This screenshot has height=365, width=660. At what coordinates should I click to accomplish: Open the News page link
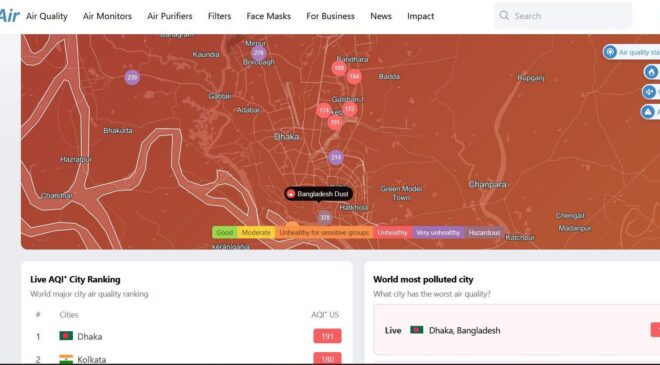[x=381, y=16]
